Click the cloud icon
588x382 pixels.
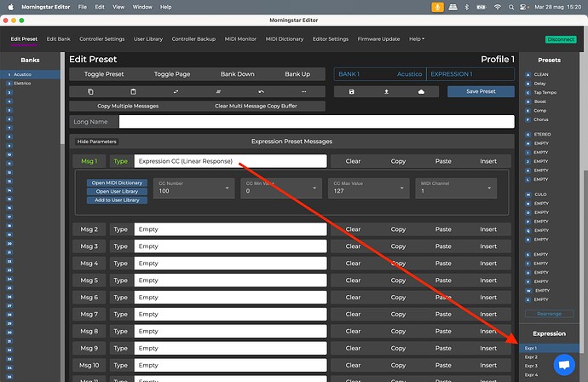coord(421,91)
